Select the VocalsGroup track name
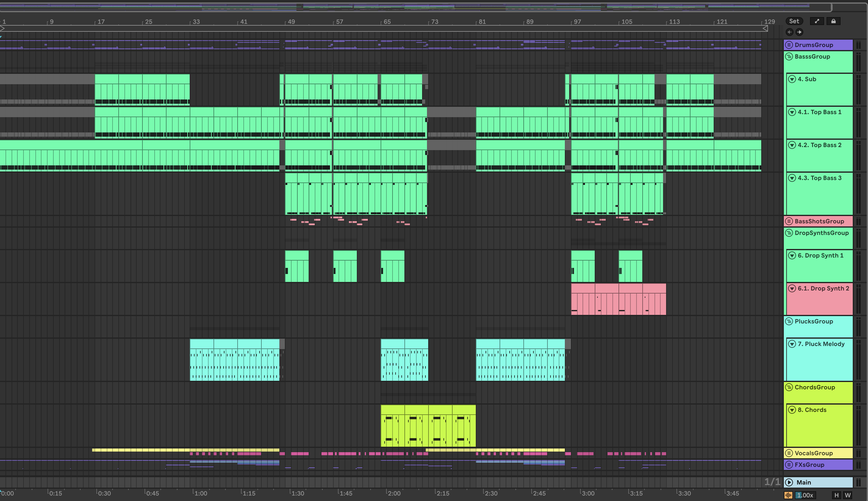868x501 pixels. point(814,453)
